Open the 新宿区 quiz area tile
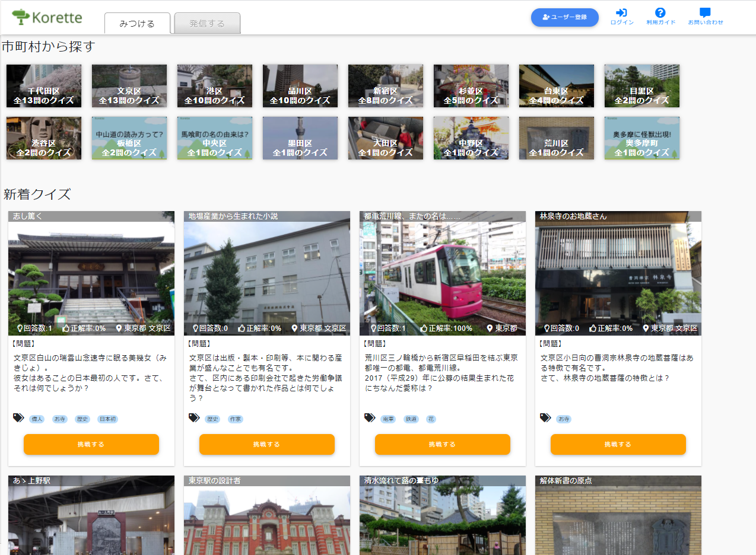The image size is (756, 555). (x=386, y=86)
